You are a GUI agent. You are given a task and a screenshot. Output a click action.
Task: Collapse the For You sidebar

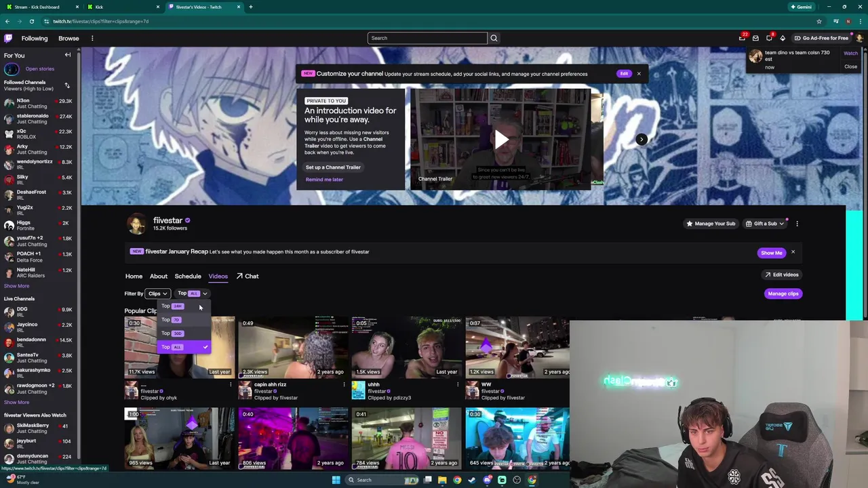pyautogui.click(x=67, y=55)
